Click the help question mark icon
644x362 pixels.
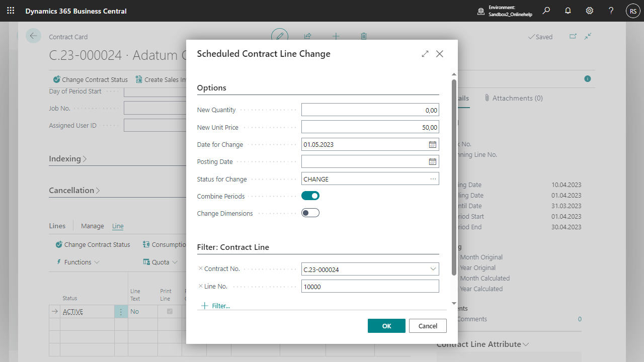611,11
